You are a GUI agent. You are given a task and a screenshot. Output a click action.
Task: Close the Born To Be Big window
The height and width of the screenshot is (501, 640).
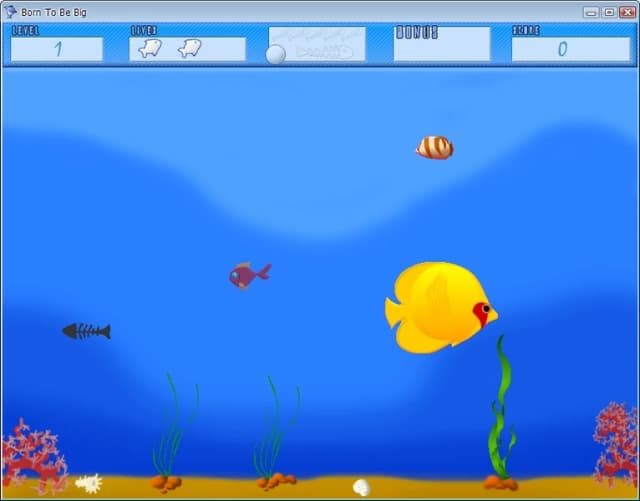(627, 12)
